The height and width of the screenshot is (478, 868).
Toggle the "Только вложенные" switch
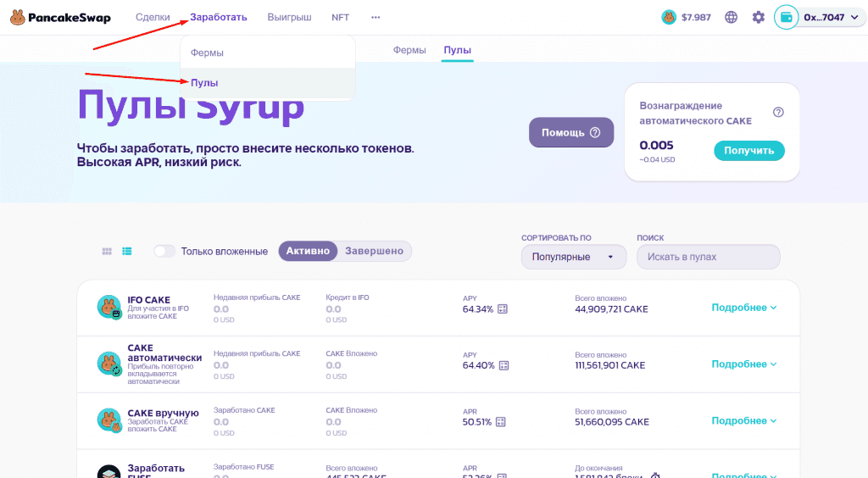tap(164, 251)
